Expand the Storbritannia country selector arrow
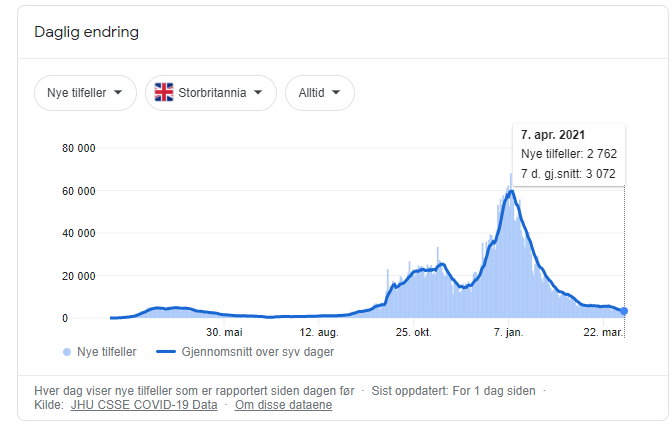Viewport: 672px width, 439px height. pyautogui.click(x=258, y=93)
